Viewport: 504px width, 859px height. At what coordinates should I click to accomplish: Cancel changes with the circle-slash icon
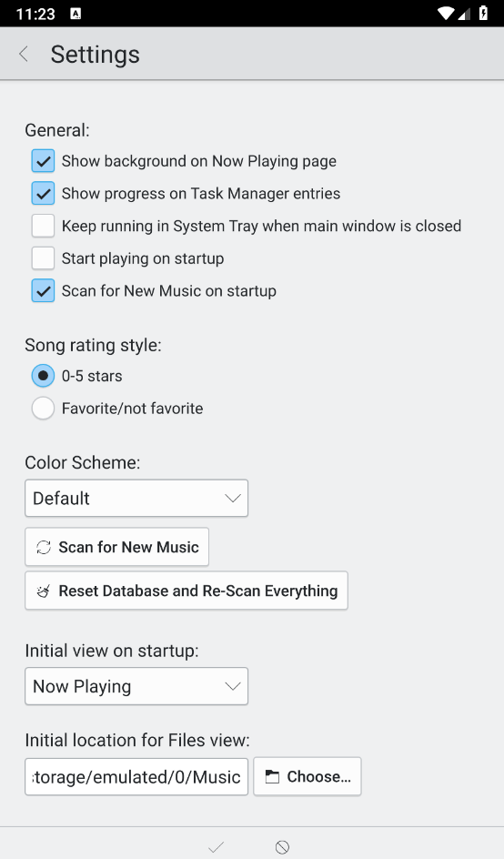point(282,847)
